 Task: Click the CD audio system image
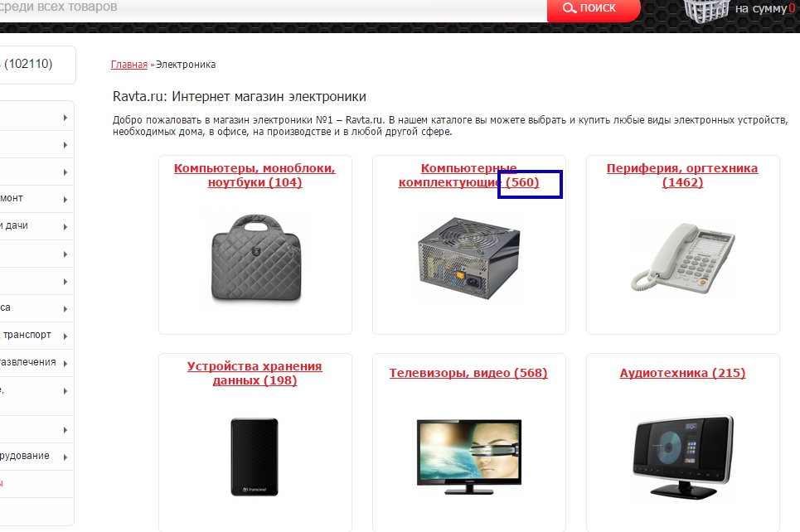tap(682, 457)
